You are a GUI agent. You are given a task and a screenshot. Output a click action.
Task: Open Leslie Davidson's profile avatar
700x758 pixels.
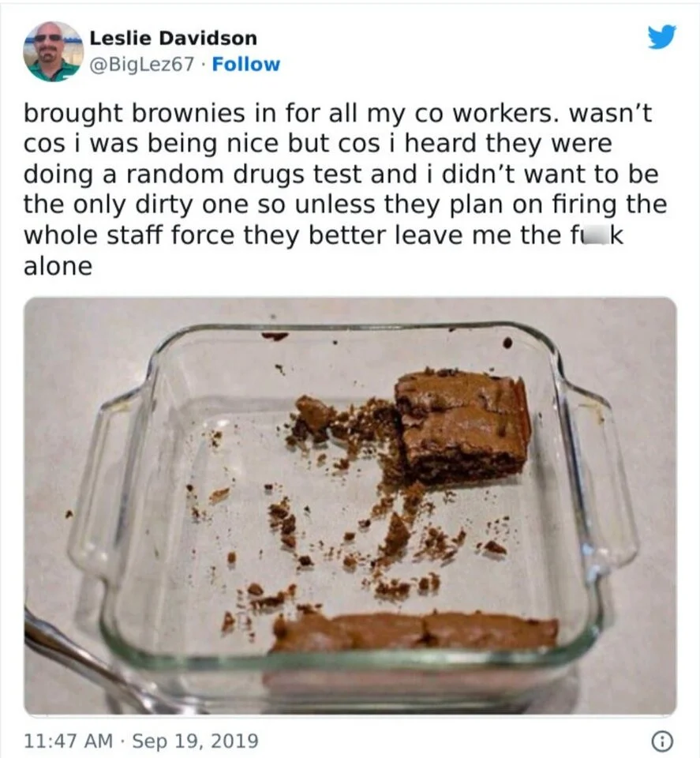pyautogui.click(x=53, y=51)
